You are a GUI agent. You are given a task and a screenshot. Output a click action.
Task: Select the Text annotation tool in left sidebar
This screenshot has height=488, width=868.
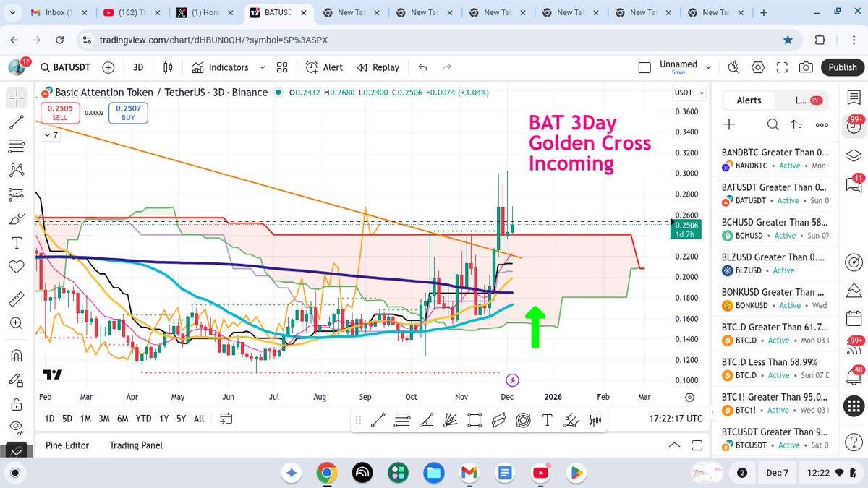(x=17, y=242)
